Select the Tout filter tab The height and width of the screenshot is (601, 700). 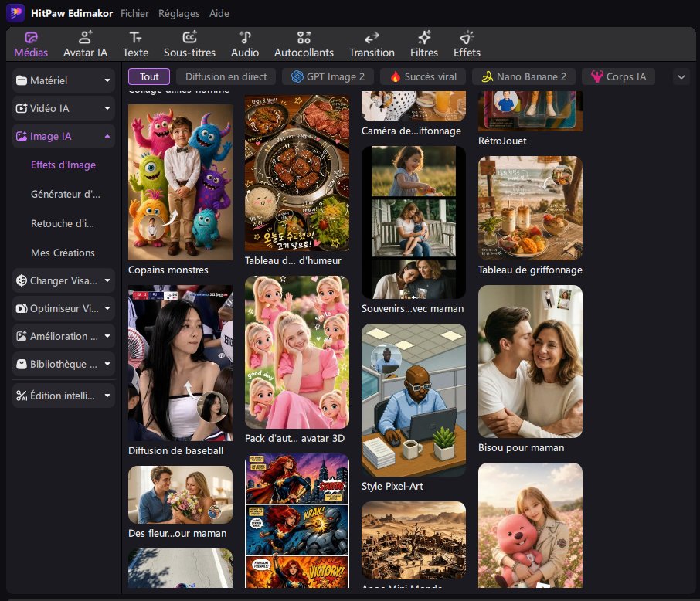click(x=149, y=76)
